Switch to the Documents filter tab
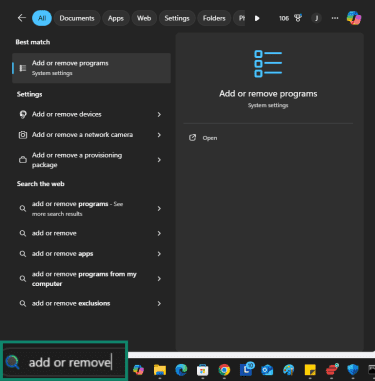Image resolution: width=375 pixels, height=381 pixels. pyautogui.click(x=77, y=18)
